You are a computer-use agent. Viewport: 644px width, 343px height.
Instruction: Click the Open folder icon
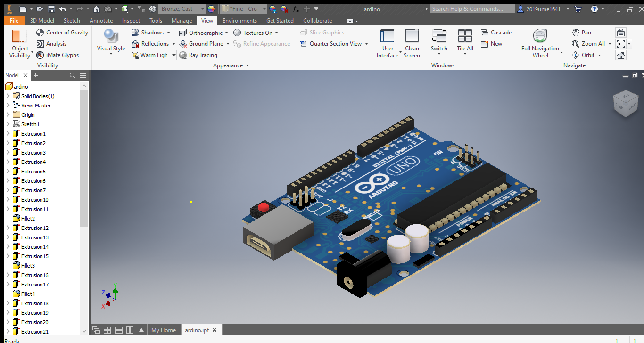point(40,9)
